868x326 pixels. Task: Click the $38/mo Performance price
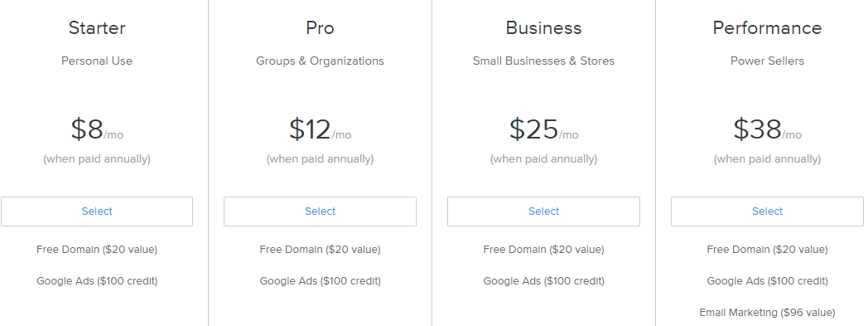click(767, 129)
